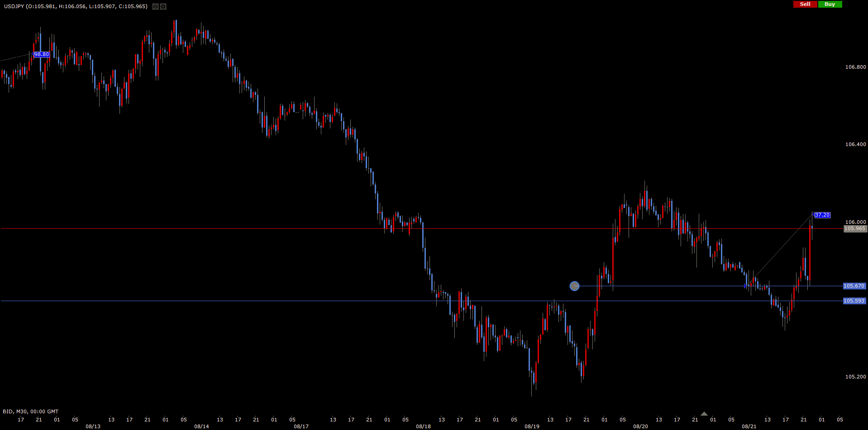The width and height of the screenshot is (868, 430).
Task: Click the BID, M30 timeframe label
Action: tap(30, 411)
